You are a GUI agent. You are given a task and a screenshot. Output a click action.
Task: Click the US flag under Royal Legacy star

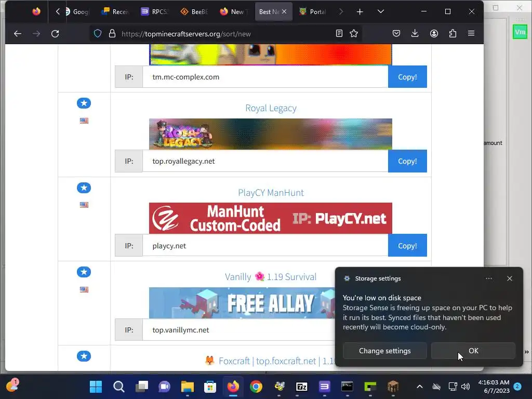coord(84,121)
